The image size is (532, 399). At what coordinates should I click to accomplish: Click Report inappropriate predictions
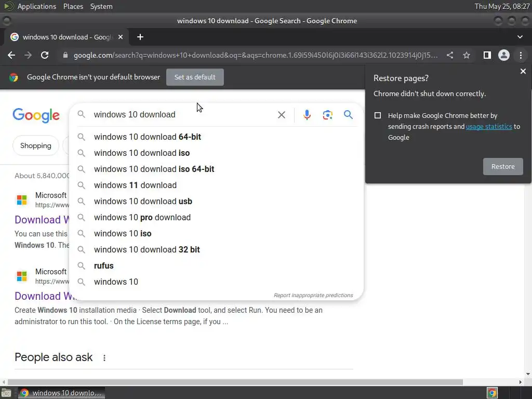313,295
